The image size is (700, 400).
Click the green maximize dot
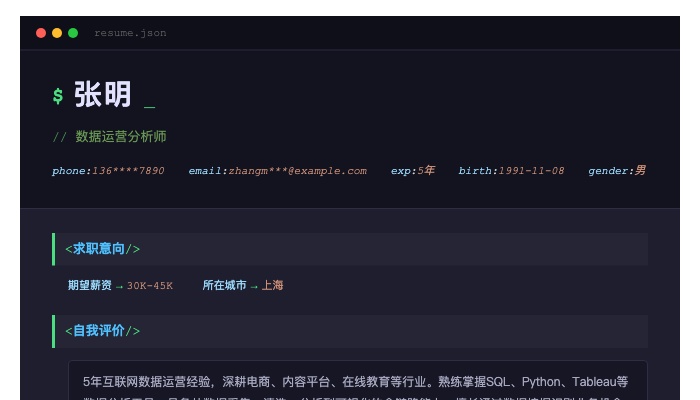click(x=73, y=33)
